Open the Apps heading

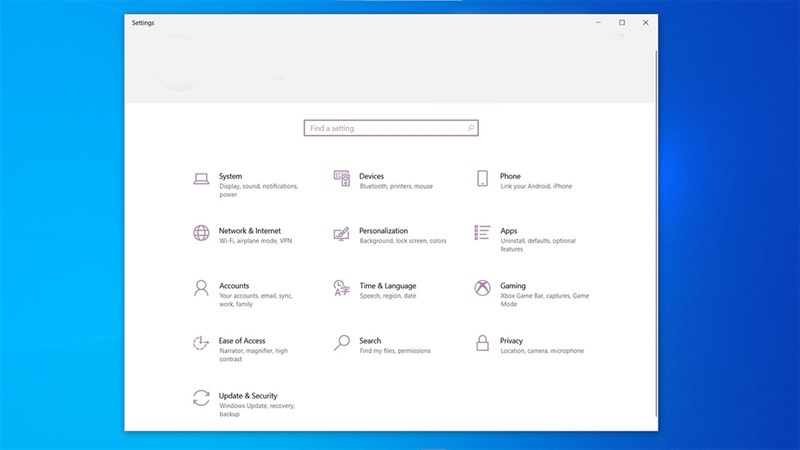509,231
